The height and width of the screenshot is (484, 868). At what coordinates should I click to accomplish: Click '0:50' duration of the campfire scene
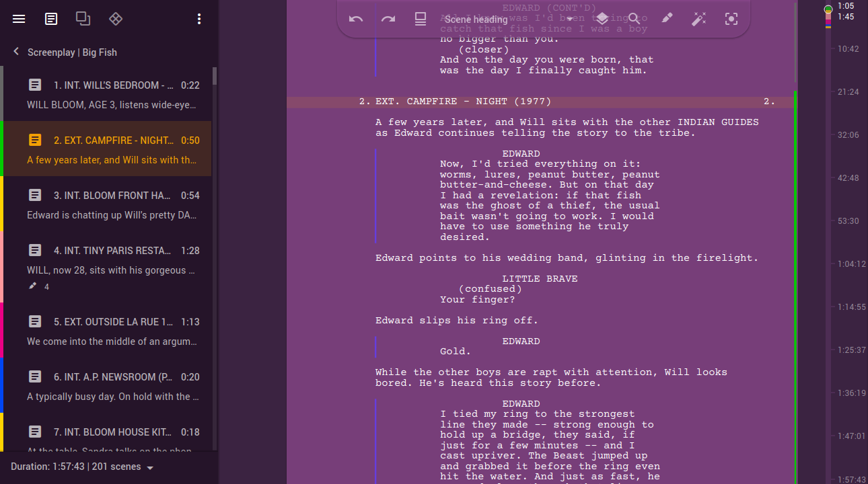click(x=190, y=140)
